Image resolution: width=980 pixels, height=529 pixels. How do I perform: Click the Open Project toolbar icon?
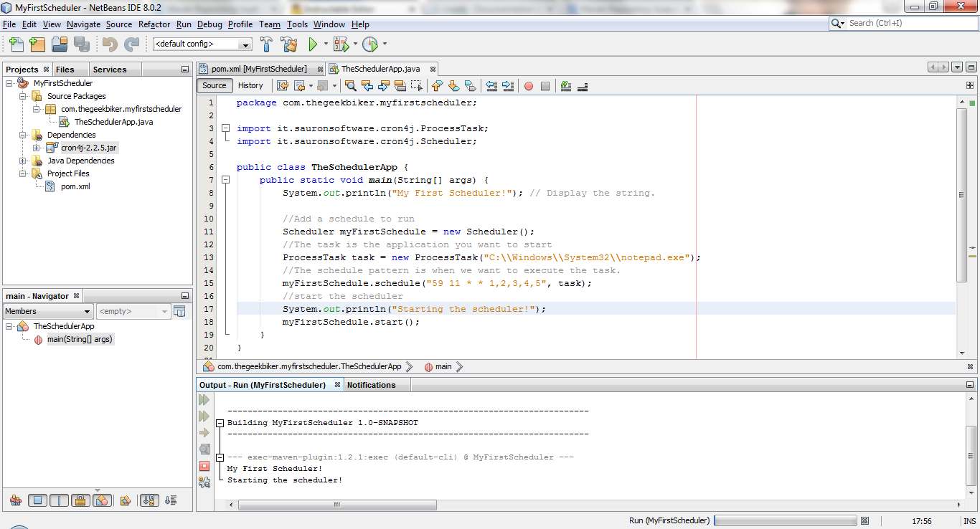(x=60, y=44)
